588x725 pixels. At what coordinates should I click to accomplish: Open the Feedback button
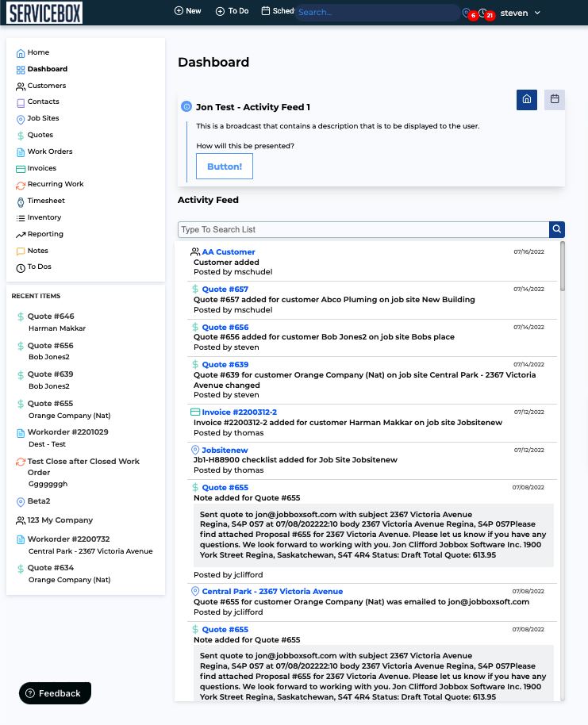click(55, 693)
